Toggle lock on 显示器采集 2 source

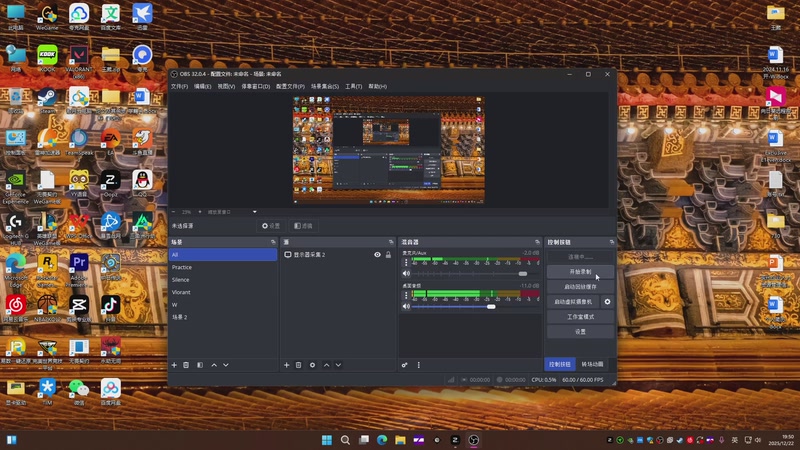pos(388,255)
